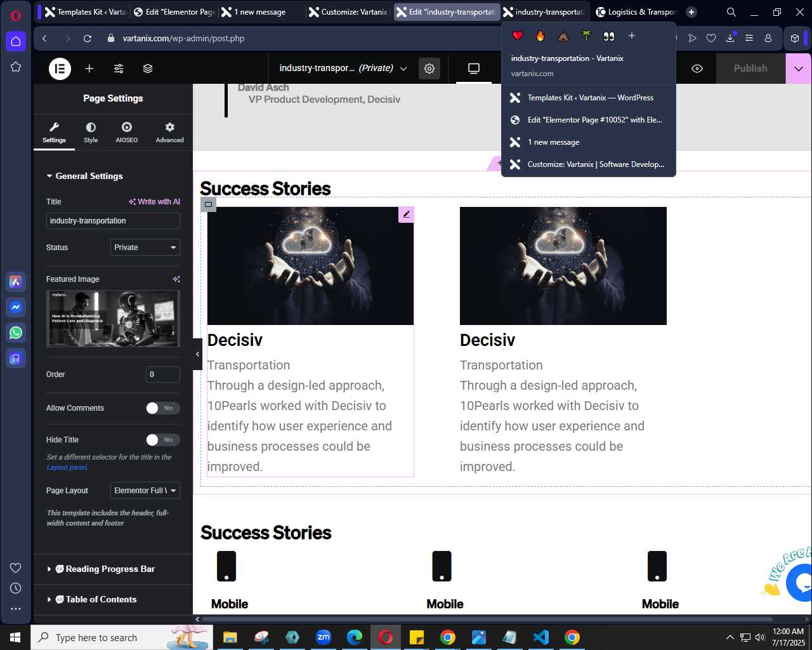
Task: Open the Layout panel link
Action: click(x=67, y=467)
